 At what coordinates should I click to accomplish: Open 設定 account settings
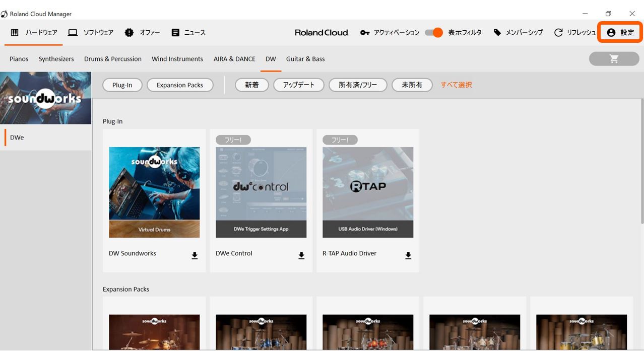tap(620, 33)
